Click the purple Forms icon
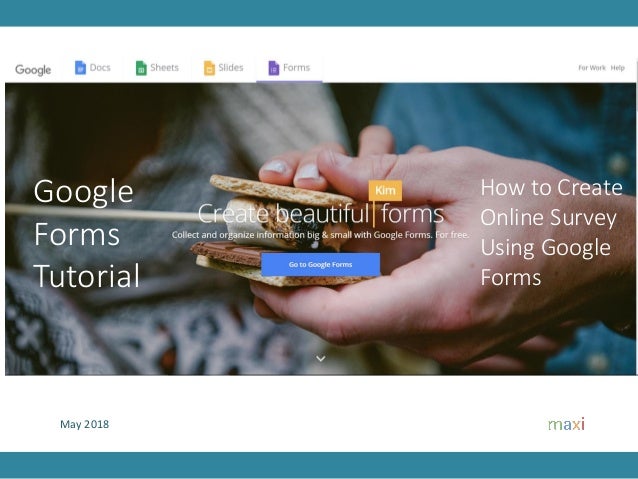Image resolution: width=638 pixels, height=479 pixels. pyautogui.click(x=274, y=68)
